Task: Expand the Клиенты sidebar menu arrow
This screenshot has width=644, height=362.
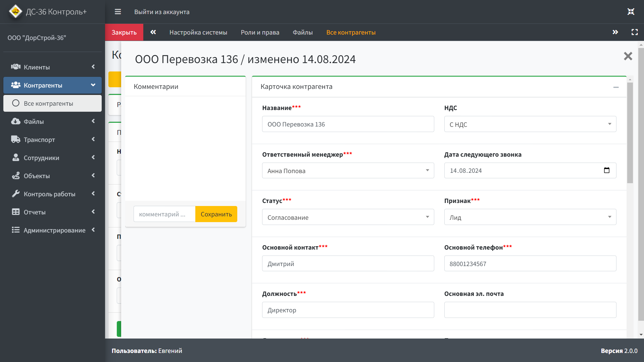Action: tap(93, 67)
